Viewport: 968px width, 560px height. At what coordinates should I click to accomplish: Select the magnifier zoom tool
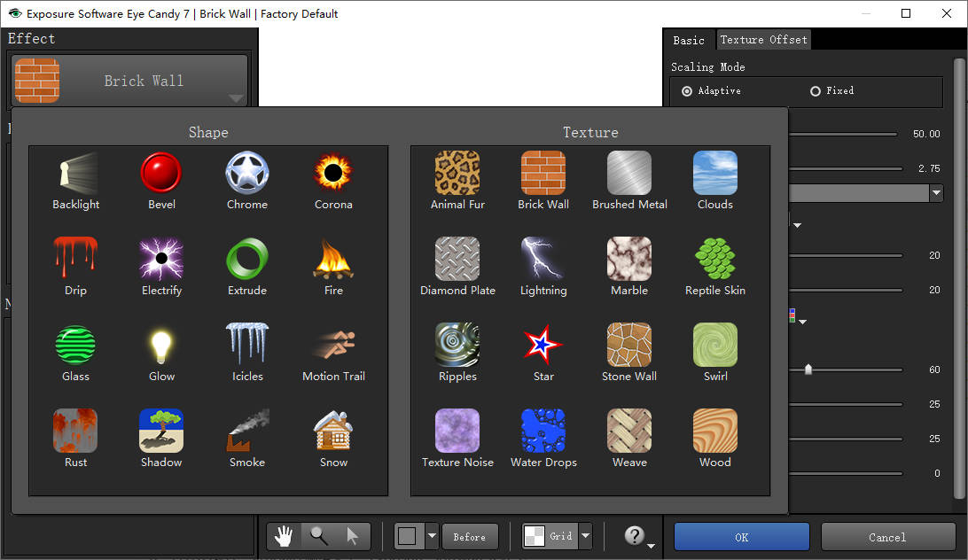click(x=318, y=536)
